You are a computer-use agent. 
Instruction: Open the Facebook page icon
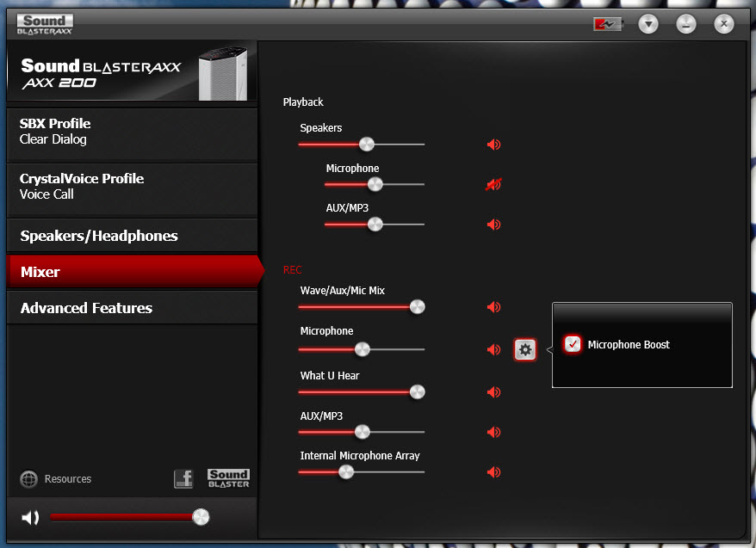183,478
